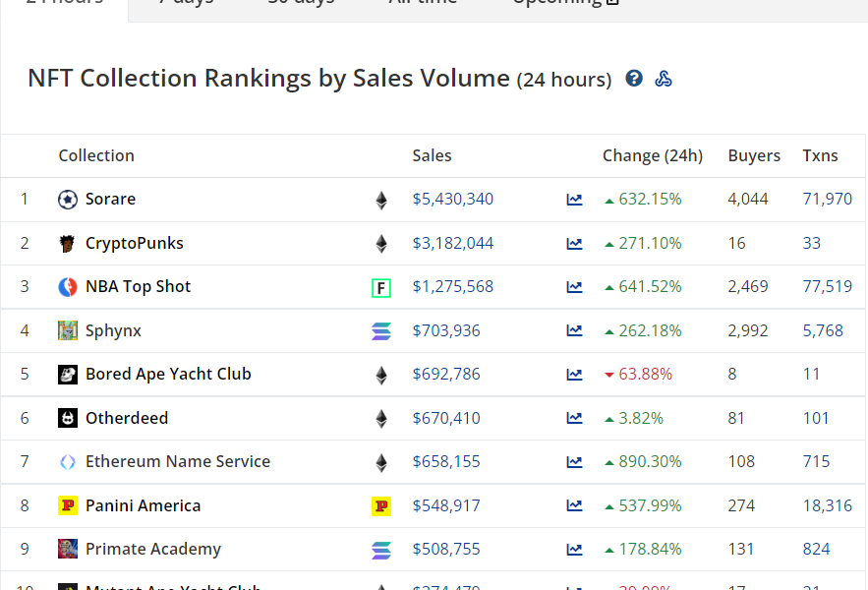Screen dimensions: 868x590
Task: Show the chart icon for Panini America
Action: [575, 505]
